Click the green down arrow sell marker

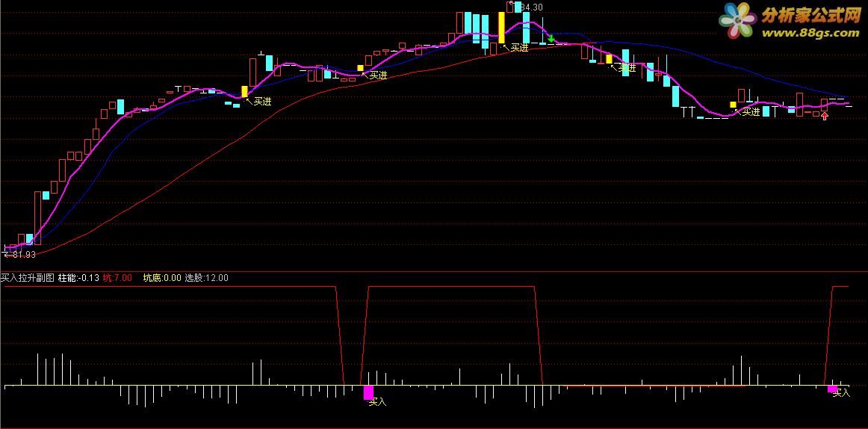pyautogui.click(x=551, y=38)
